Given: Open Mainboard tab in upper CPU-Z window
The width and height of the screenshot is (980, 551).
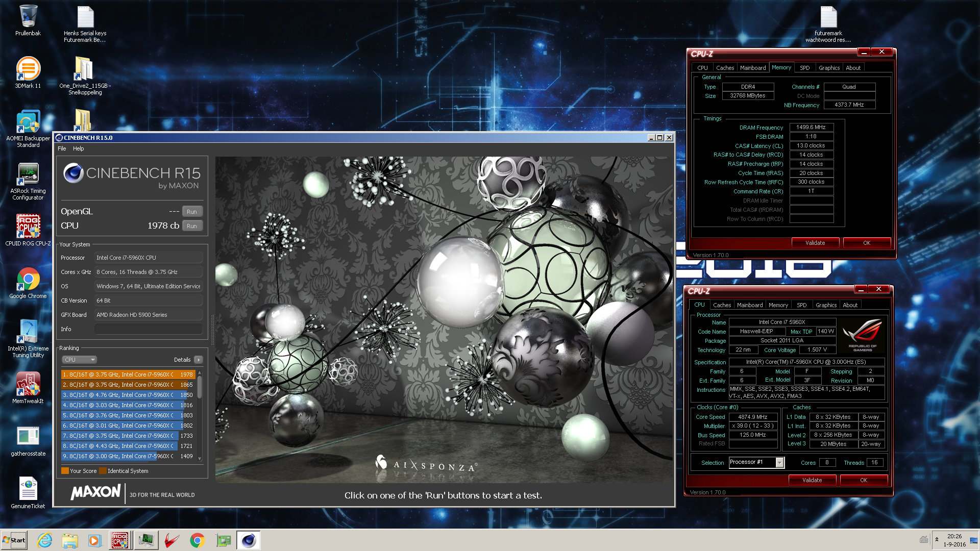Looking at the screenshot, I should click(753, 68).
